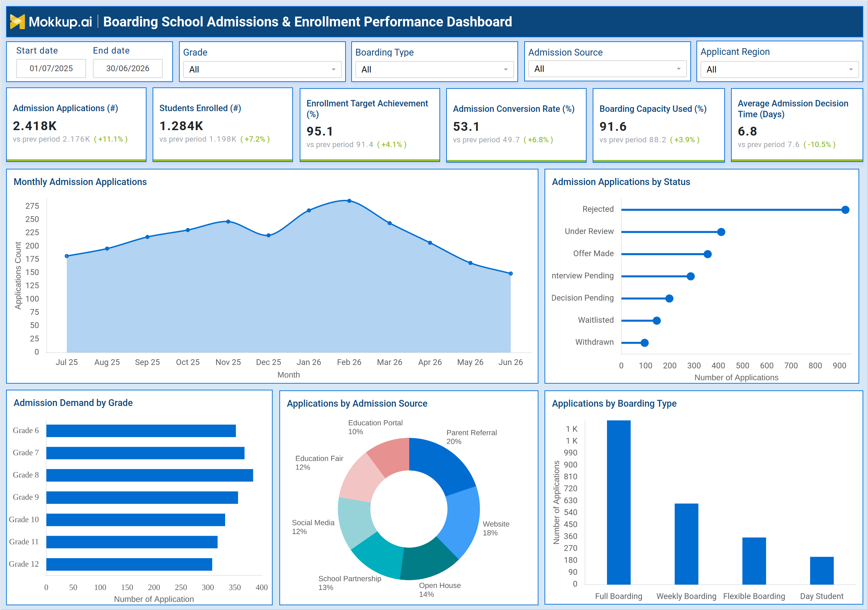Click the Grade 10 bar
Image resolution: width=868 pixels, height=610 pixels.
(136, 520)
